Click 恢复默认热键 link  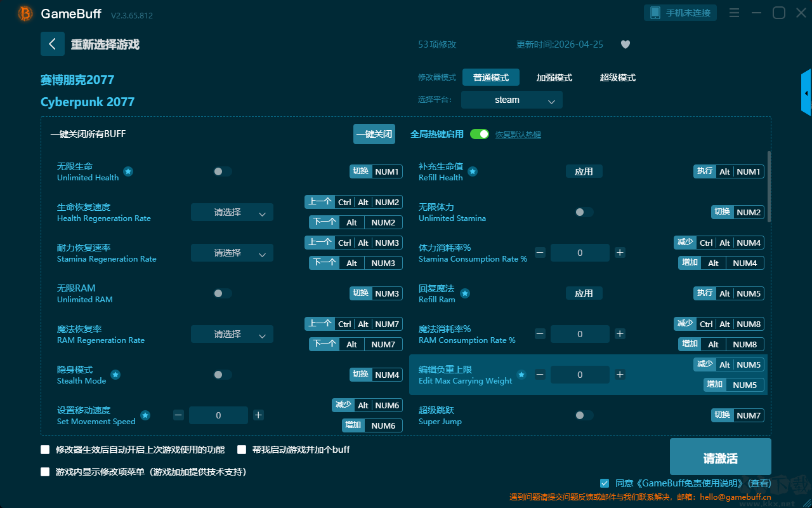coord(518,135)
